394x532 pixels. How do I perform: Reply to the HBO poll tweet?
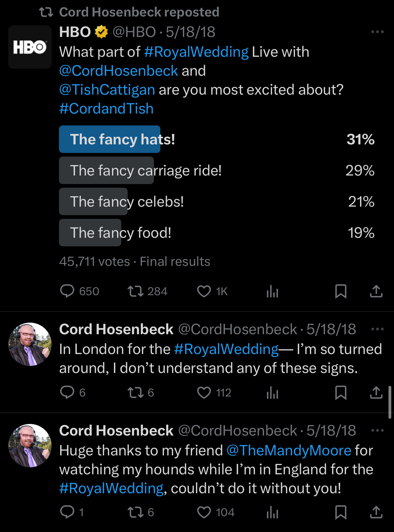[67, 291]
